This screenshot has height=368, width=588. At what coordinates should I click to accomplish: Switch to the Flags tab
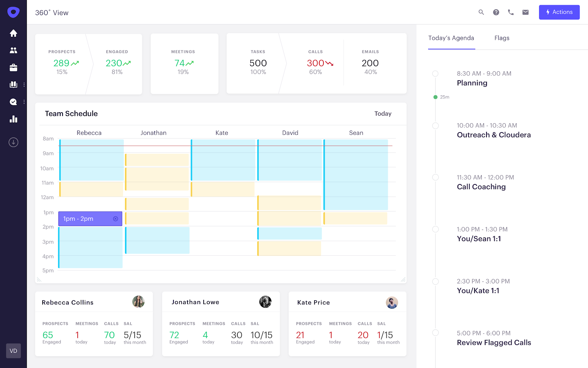(502, 38)
